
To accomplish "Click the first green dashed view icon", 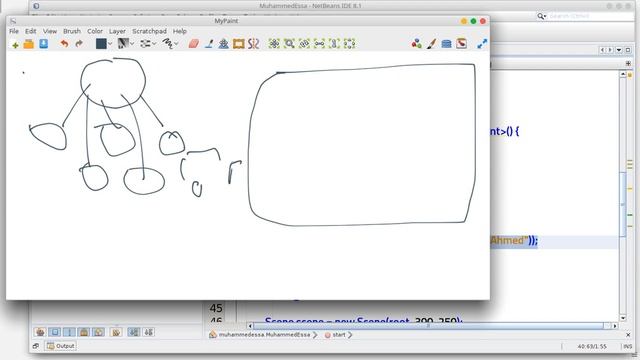I will [274, 44].
